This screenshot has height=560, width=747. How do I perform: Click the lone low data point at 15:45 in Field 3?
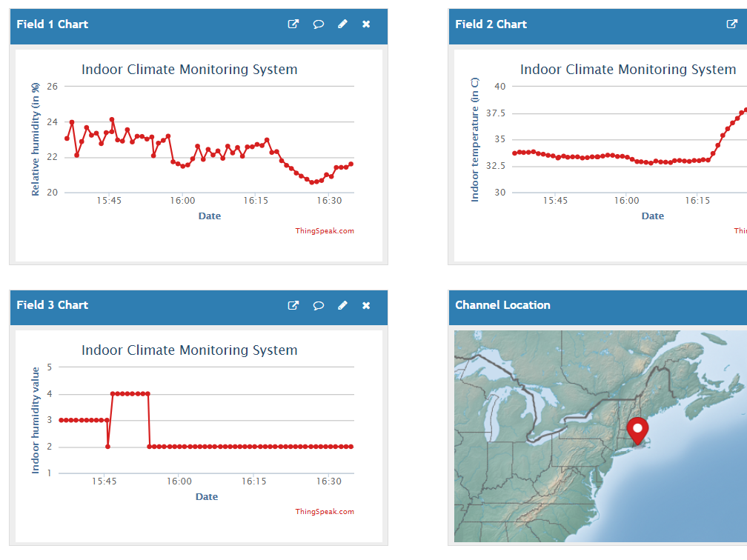(107, 447)
